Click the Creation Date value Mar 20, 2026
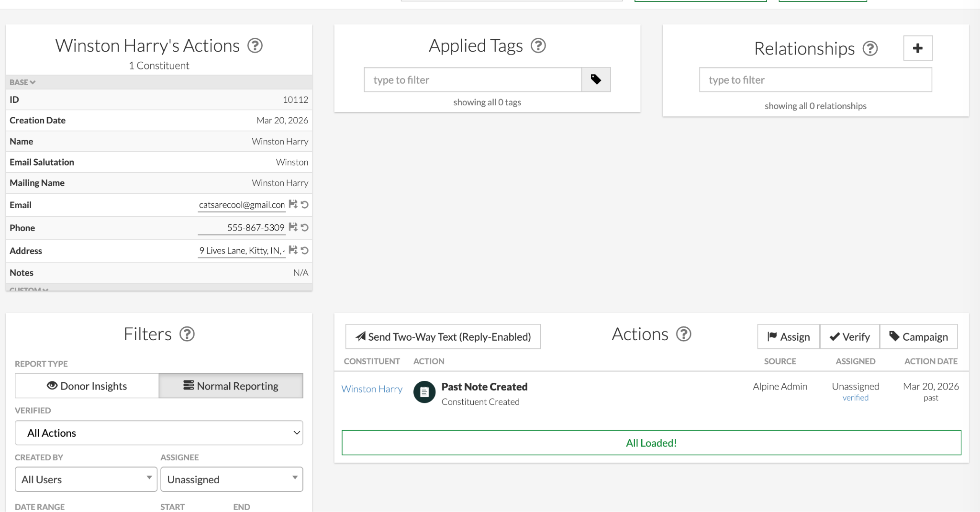 (282, 121)
